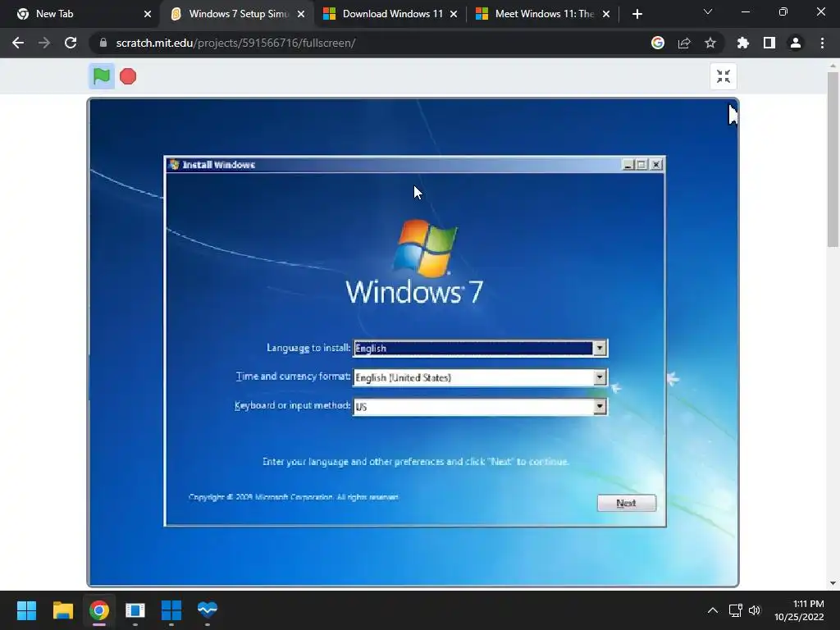Viewport: 840px width, 630px height.
Task: Close the Download Windows 11 tab
Action: coord(454,14)
